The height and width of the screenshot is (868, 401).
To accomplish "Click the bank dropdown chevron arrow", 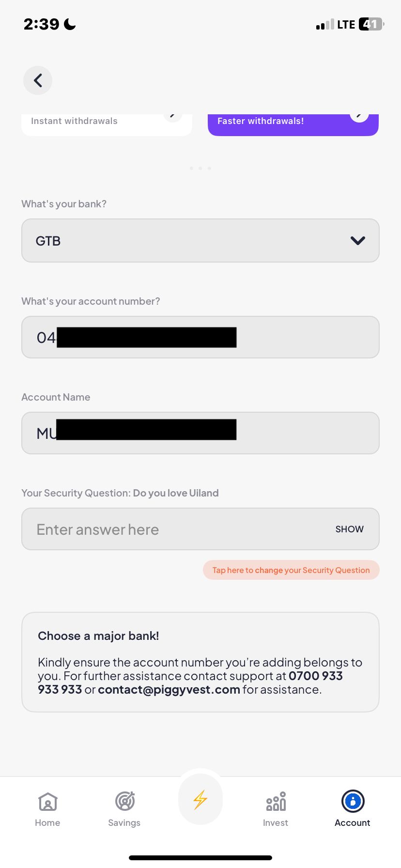I will (x=358, y=241).
